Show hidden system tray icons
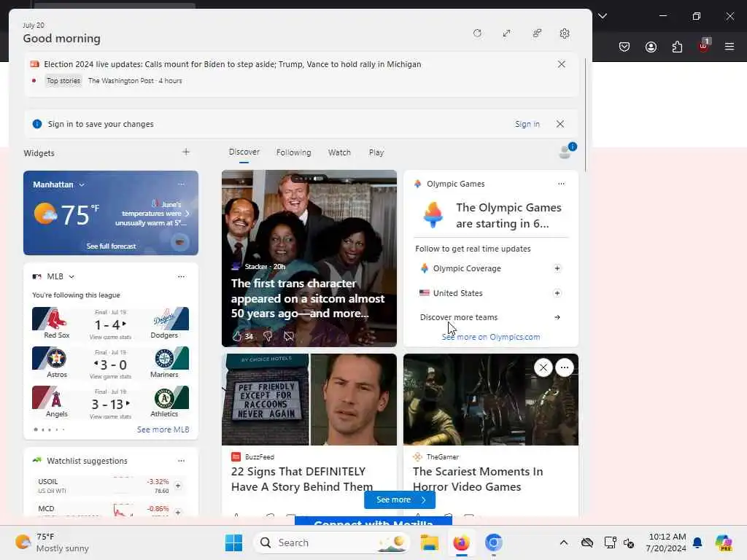This screenshot has width=747, height=560. pos(564,542)
